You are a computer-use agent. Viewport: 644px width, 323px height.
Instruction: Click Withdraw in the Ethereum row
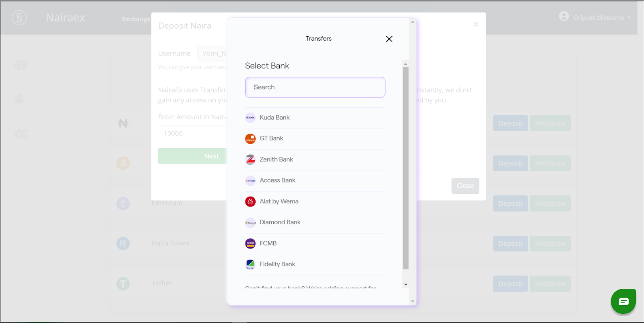point(550,203)
